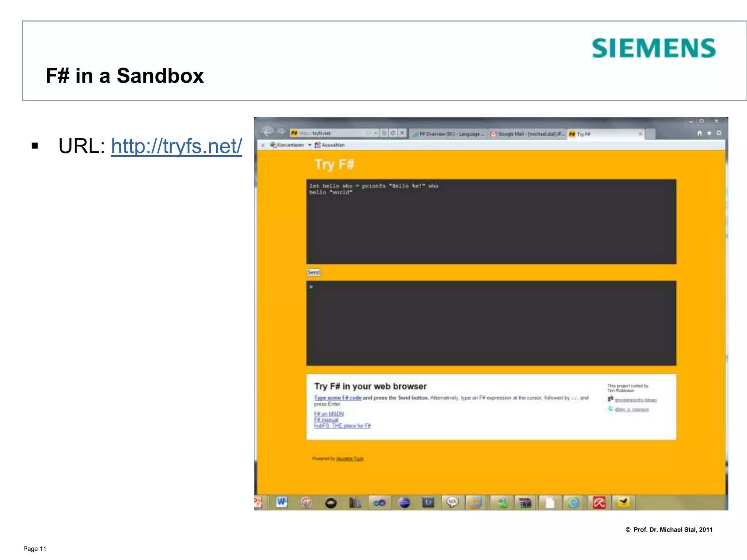This screenshot has height=560, width=747.
Task: Open Word from the taskbar
Action: (x=281, y=503)
